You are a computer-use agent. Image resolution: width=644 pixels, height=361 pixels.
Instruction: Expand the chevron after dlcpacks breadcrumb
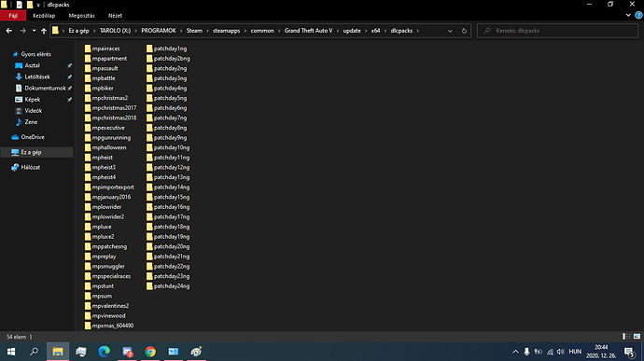click(x=418, y=31)
